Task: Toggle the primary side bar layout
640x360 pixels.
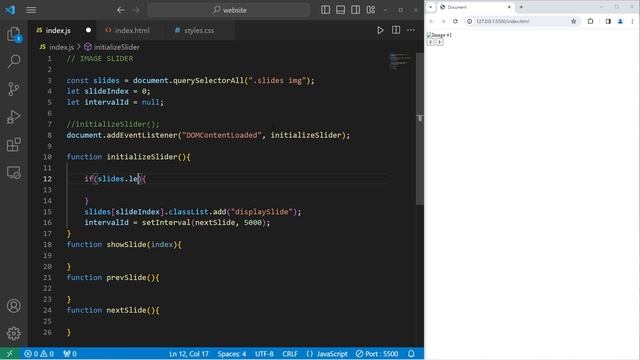Action: pos(325,10)
